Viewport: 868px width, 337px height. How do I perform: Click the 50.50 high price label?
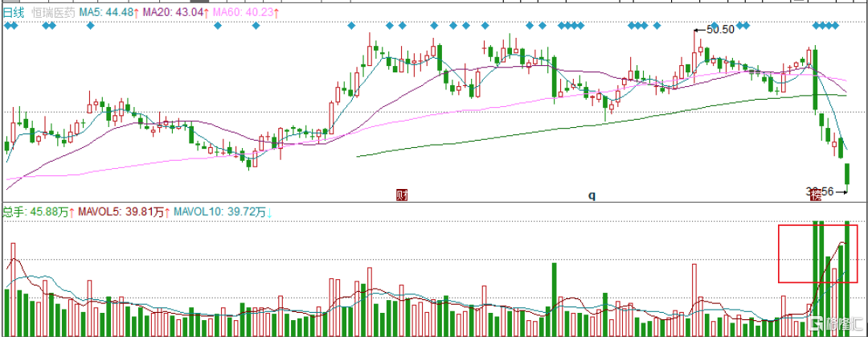(x=721, y=30)
